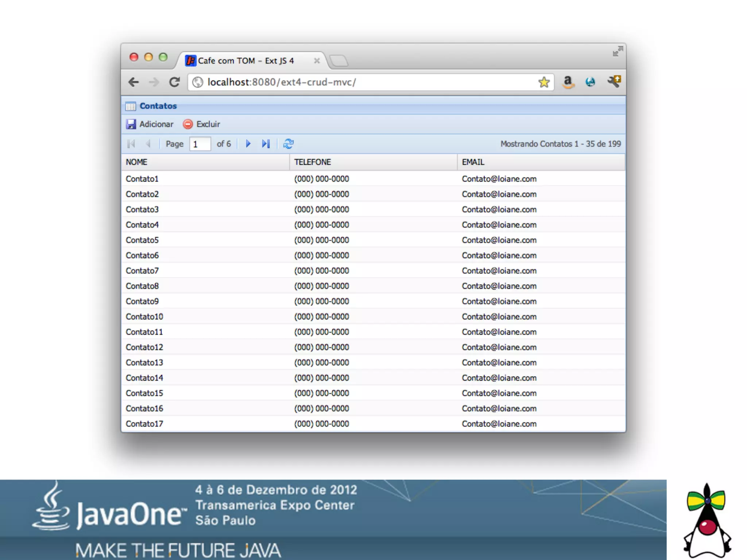
Task: Click the page number input field
Action: [x=200, y=144]
